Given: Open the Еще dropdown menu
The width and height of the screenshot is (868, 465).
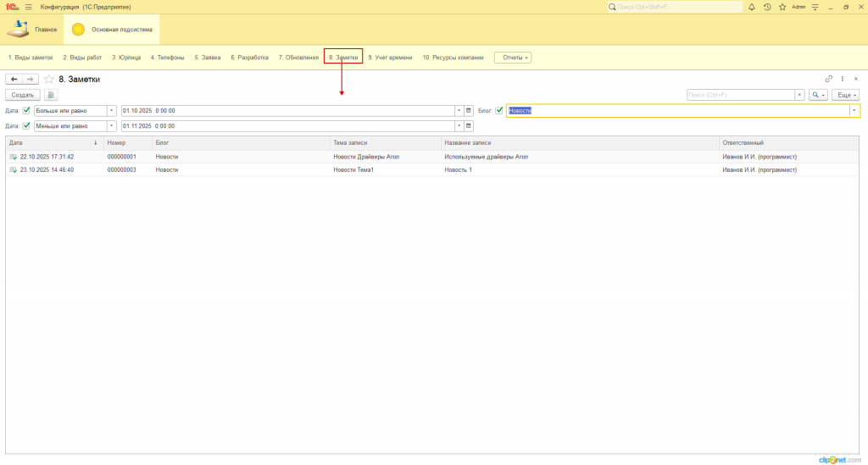Looking at the screenshot, I should [x=845, y=95].
